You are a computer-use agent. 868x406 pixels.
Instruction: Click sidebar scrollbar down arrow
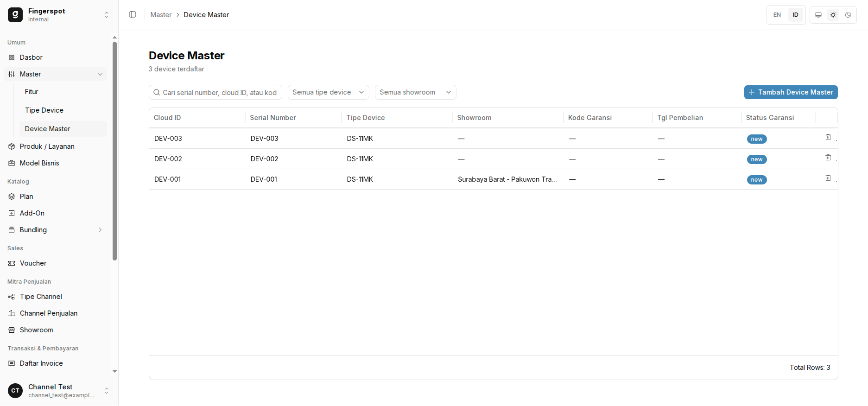click(x=114, y=372)
